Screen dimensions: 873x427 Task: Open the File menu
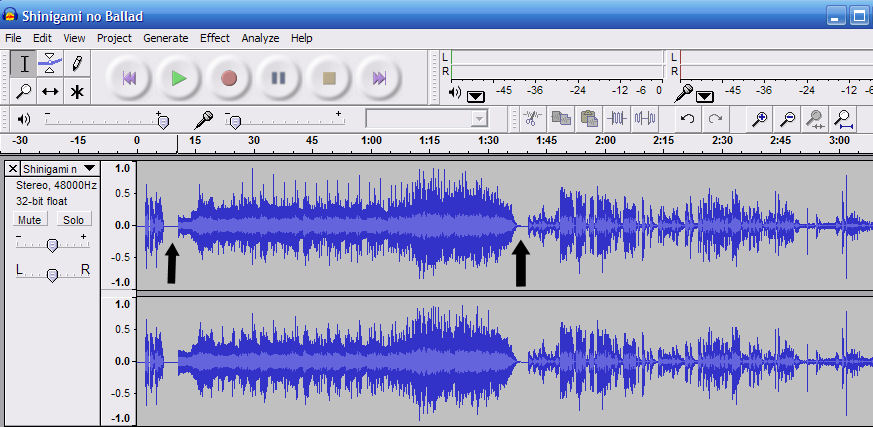click(x=13, y=38)
